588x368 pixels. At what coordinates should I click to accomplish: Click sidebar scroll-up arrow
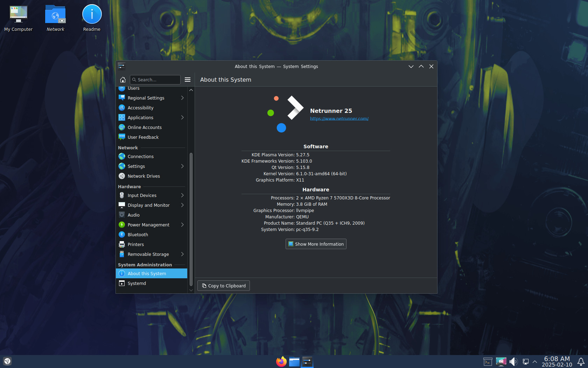191,90
